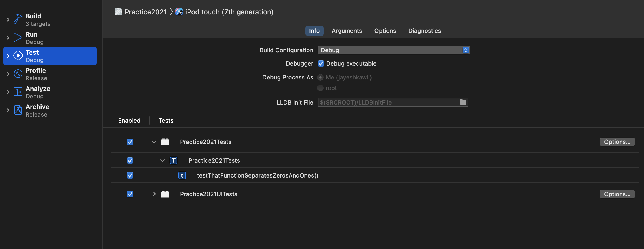Click iPod touch (7th generation) destination
The height and width of the screenshot is (249, 644).
click(x=229, y=12)
